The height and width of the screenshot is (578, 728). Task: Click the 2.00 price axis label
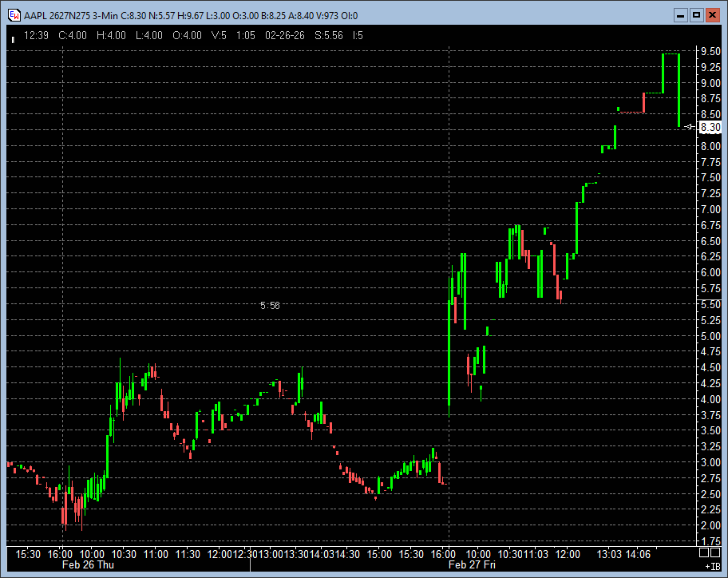[x=709, y=525]
